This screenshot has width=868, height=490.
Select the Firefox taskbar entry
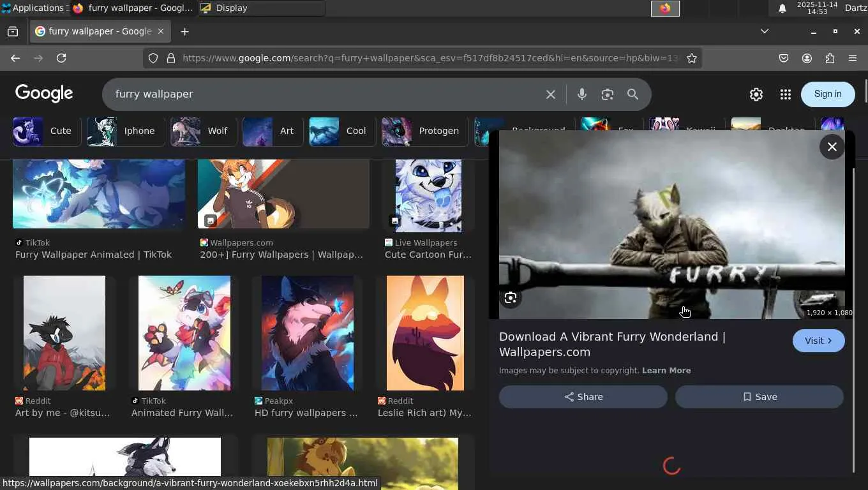point(133,8)
